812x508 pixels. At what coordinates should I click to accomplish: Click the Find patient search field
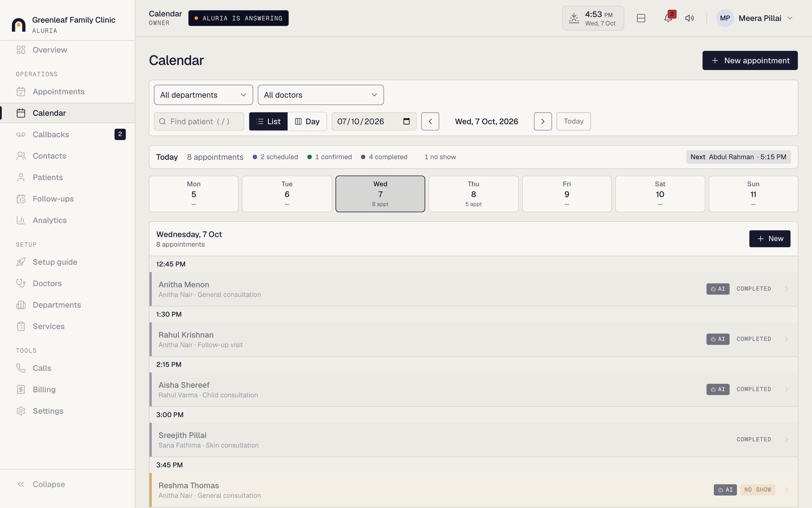pyautogui.click(x=199, y=121)
